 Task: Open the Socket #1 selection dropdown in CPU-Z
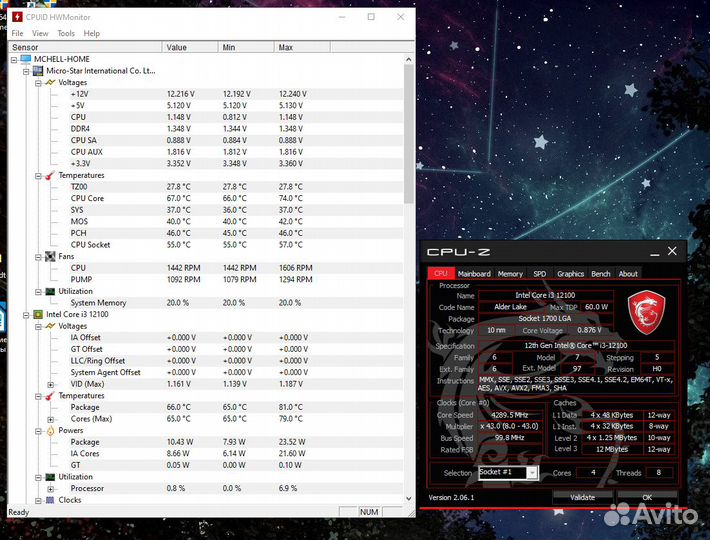pyautogui.click(x=532, y=473)
